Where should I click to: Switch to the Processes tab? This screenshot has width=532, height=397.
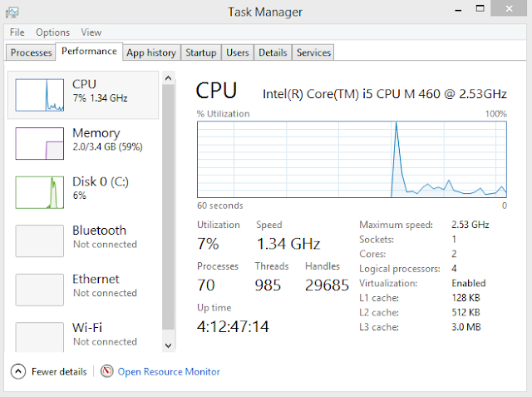click(32, 52)
